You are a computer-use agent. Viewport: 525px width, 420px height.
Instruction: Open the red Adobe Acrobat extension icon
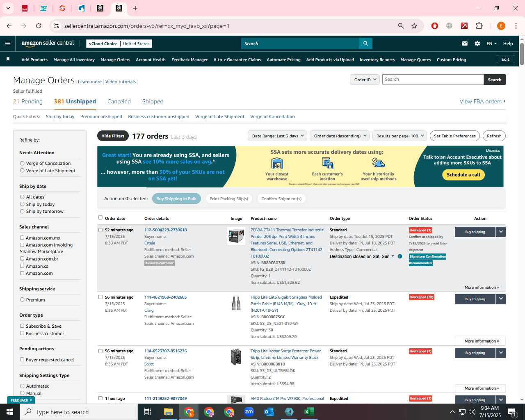coord(464,26)
